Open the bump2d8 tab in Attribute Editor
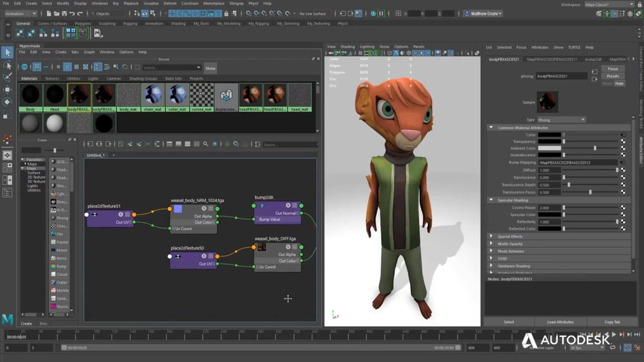This screenshot has width=644, height=362. (593, 59)
